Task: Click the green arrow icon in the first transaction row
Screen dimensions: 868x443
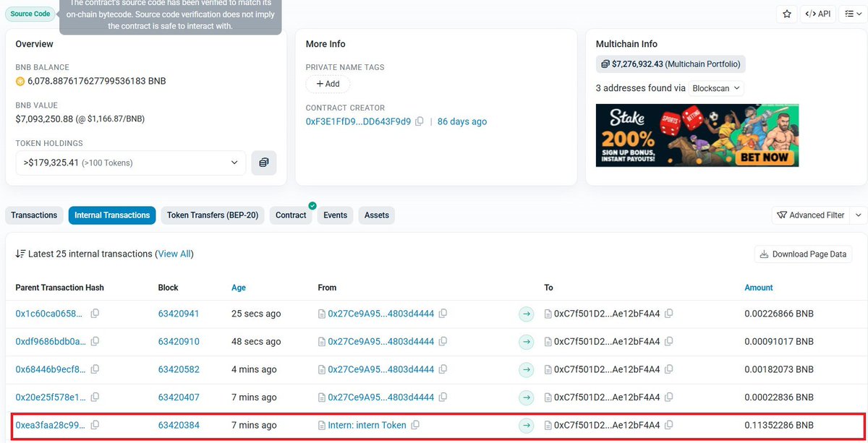Action: [x=526, y=314]
